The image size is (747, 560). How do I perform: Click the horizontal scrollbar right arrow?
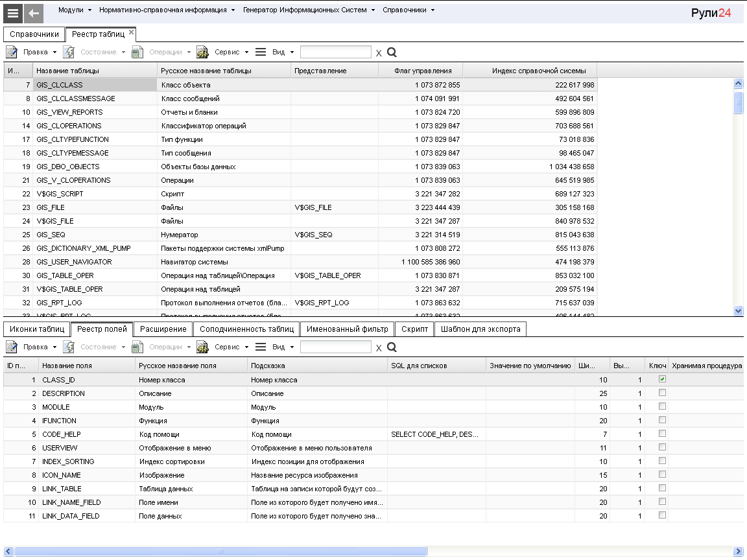(x=738, y=552)
